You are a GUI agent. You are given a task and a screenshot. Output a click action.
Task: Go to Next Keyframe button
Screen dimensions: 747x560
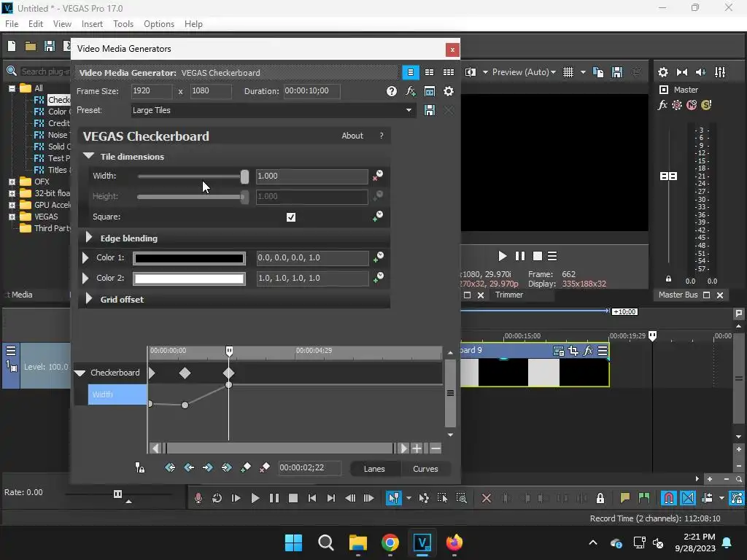coord(208,467)
